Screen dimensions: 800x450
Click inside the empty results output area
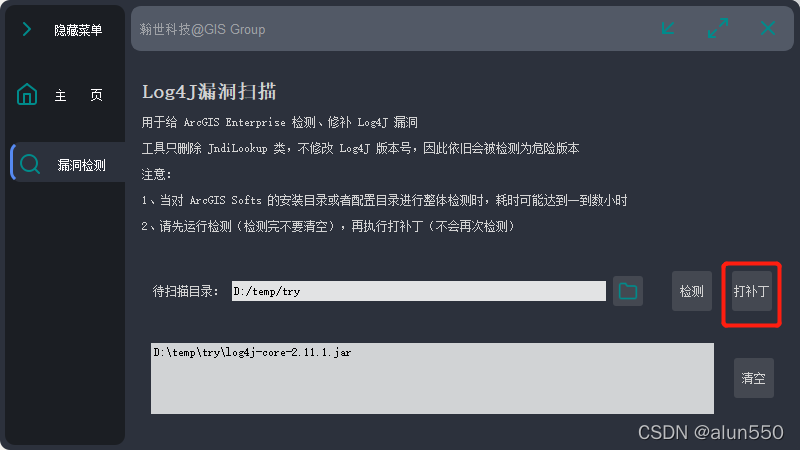click(432, 388)
